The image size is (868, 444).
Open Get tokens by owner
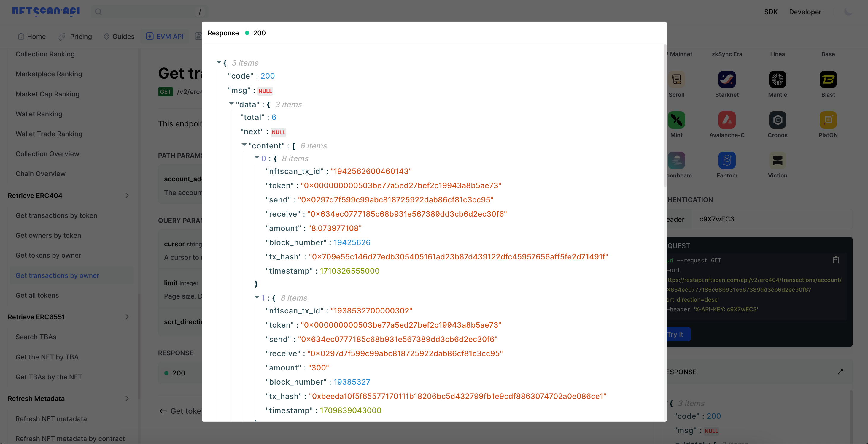[48, 255]
